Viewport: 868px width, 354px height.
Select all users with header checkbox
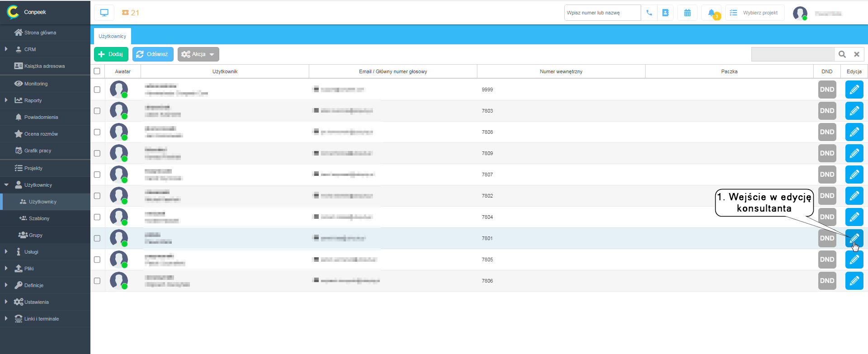tap(97, 71)
